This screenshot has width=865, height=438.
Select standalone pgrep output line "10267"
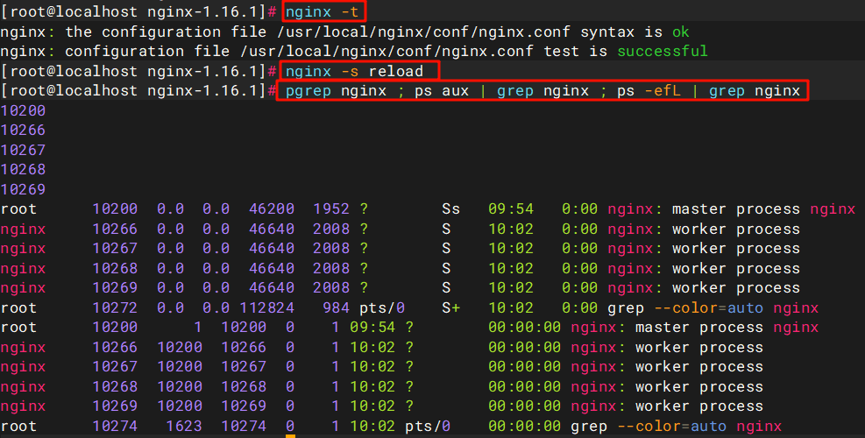23,150
